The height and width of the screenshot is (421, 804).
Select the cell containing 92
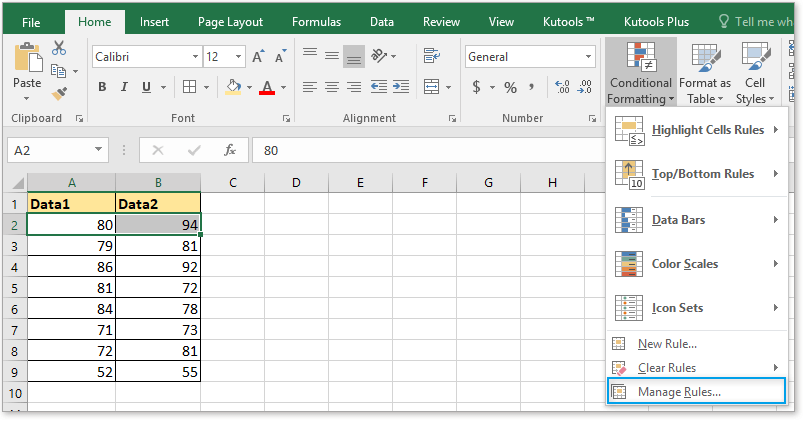[x=158, y=268]
